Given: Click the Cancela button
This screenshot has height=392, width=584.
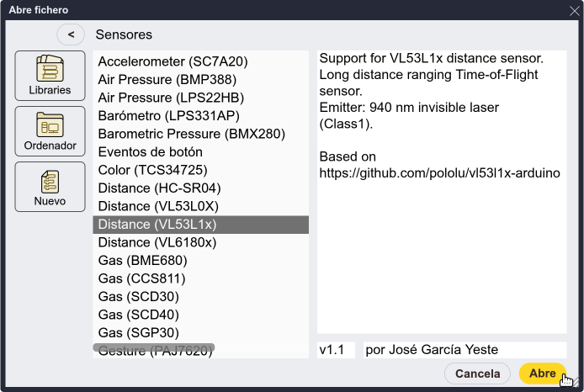Looking at the screenshot, I should coord(477,373).
